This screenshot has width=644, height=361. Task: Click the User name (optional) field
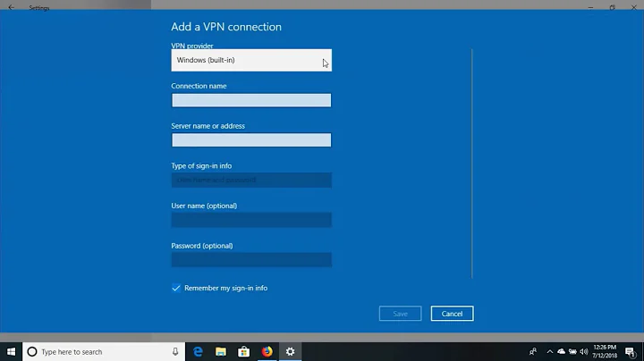(251, 220)
